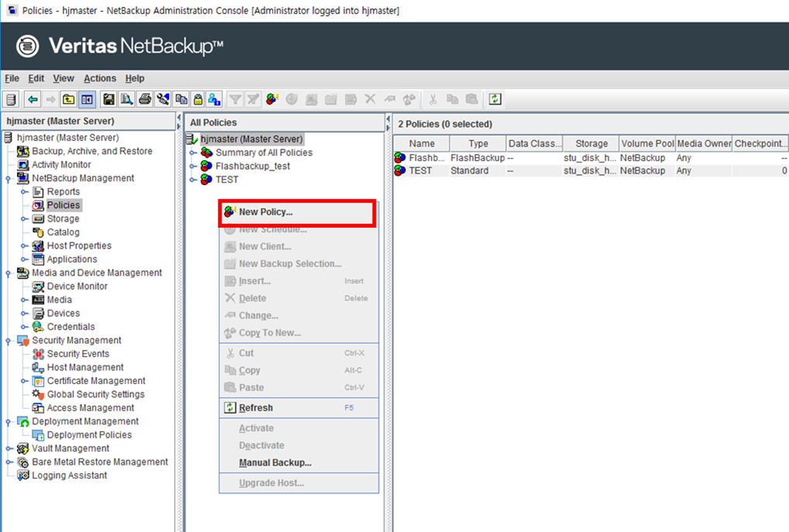Open the Help menu
This screenshot has width=789, height=532.
135,78
